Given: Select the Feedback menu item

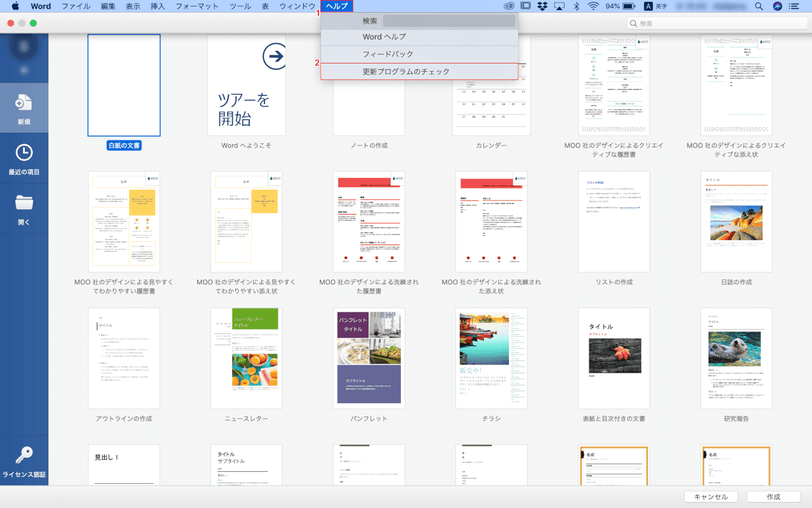Looking at the screenshot, I should [388, 54].
